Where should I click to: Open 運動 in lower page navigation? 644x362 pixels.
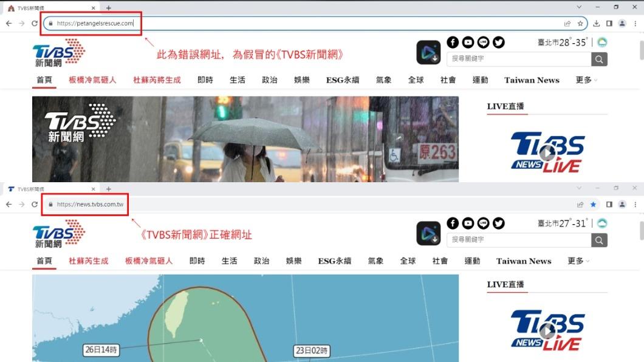[472, 261]
